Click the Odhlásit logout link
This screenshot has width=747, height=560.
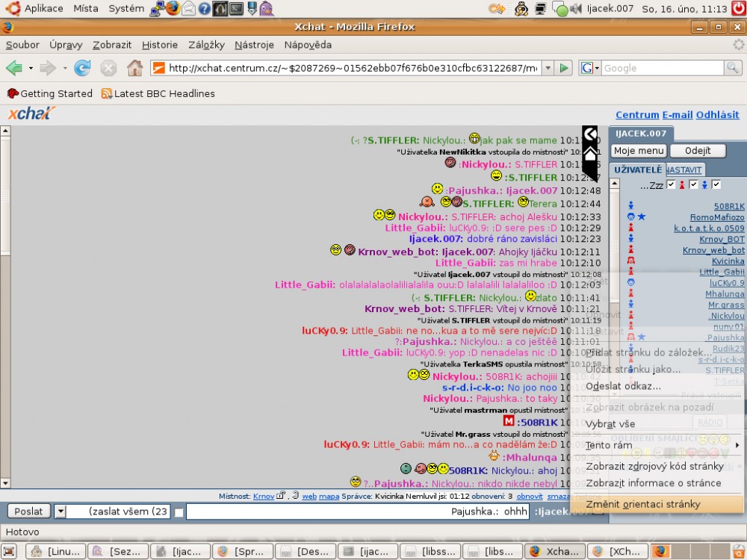717,114
